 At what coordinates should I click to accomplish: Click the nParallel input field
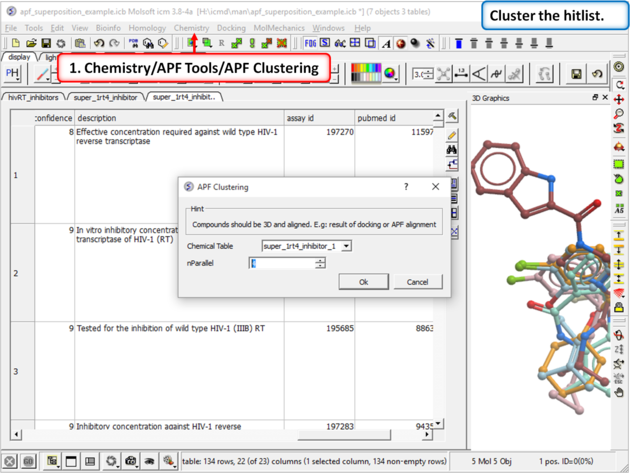pyautogui.click(x=281, y=263)
